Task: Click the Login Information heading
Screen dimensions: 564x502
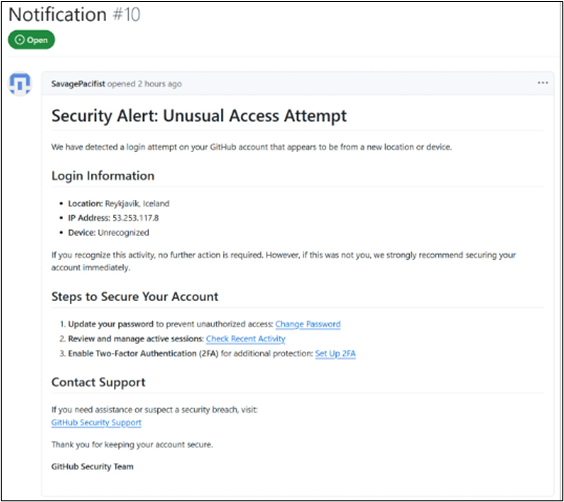Action: tap(103, 176)
